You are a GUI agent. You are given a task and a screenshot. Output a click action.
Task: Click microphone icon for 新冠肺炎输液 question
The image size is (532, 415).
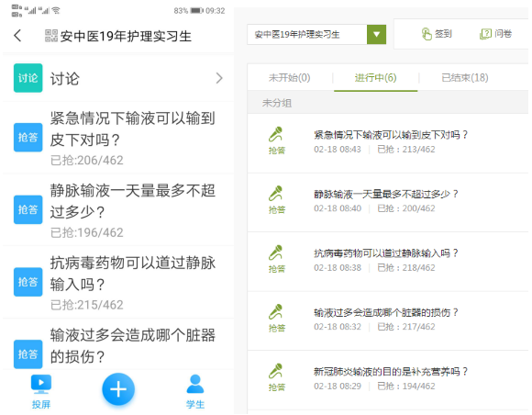(x=275, y=371)
